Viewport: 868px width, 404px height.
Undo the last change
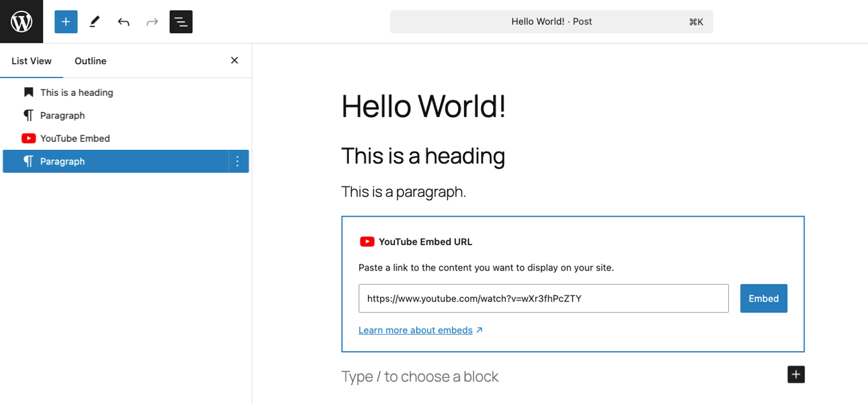(x=123, y=21)
